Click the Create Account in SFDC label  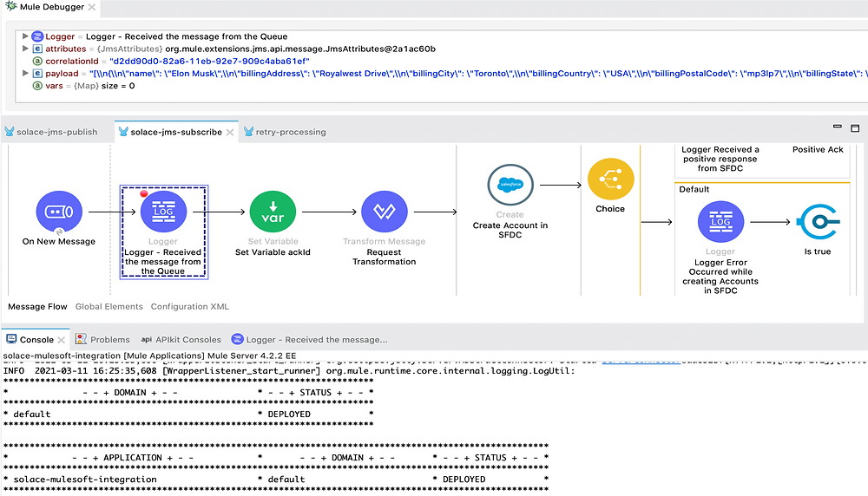[510, 230]
